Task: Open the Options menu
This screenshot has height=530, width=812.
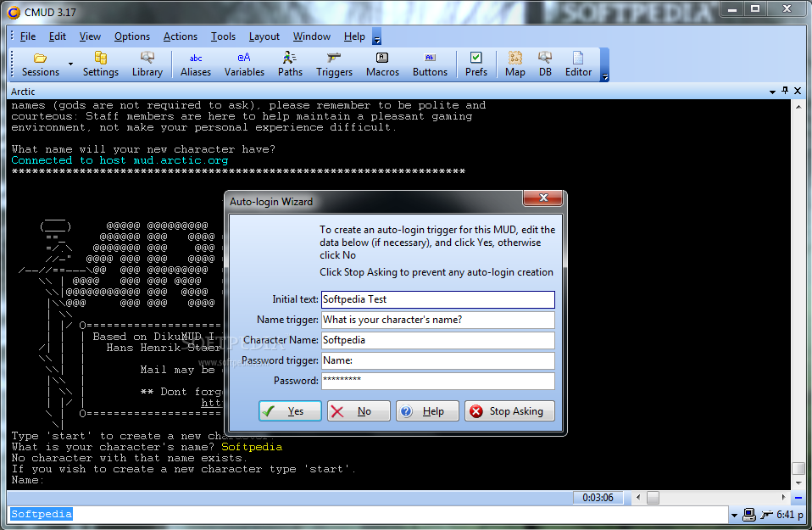Action: (x=132, y=36)
